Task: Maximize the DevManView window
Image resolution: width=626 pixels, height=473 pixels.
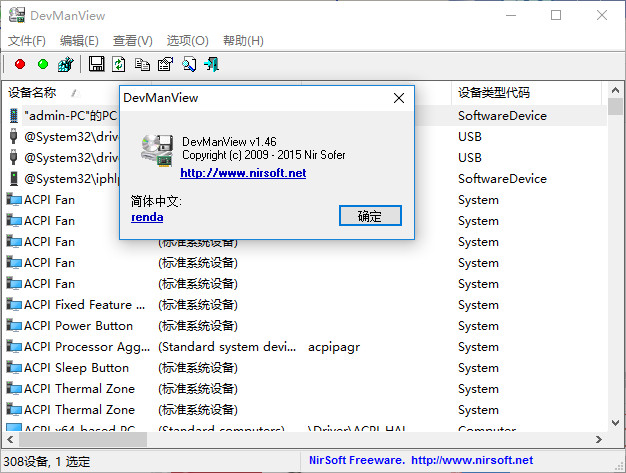Action: click(x=556, y=15)
